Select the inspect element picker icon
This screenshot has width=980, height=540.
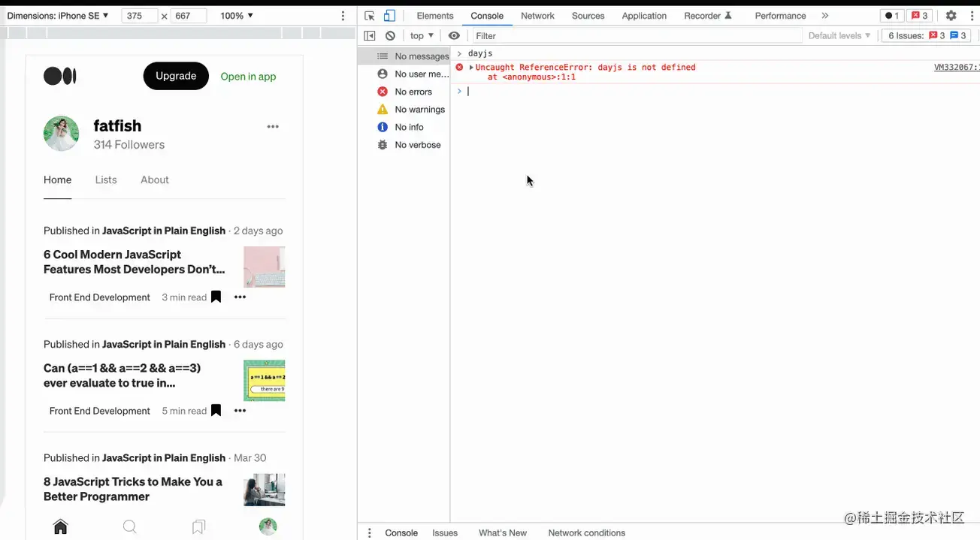coord(370,16)
